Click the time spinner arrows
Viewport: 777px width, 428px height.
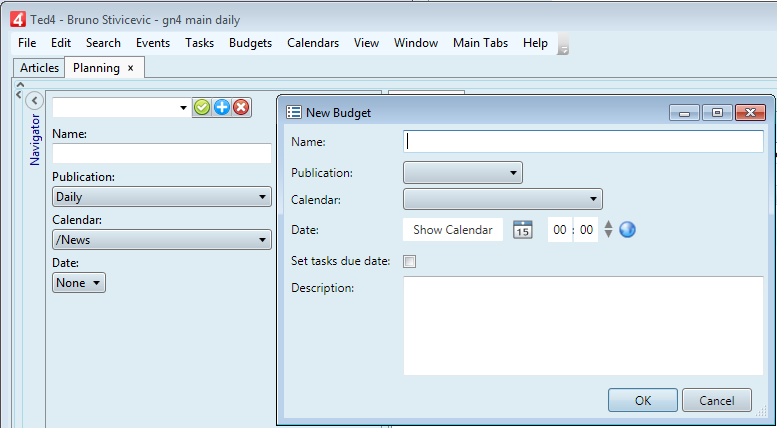pos(608,229)
